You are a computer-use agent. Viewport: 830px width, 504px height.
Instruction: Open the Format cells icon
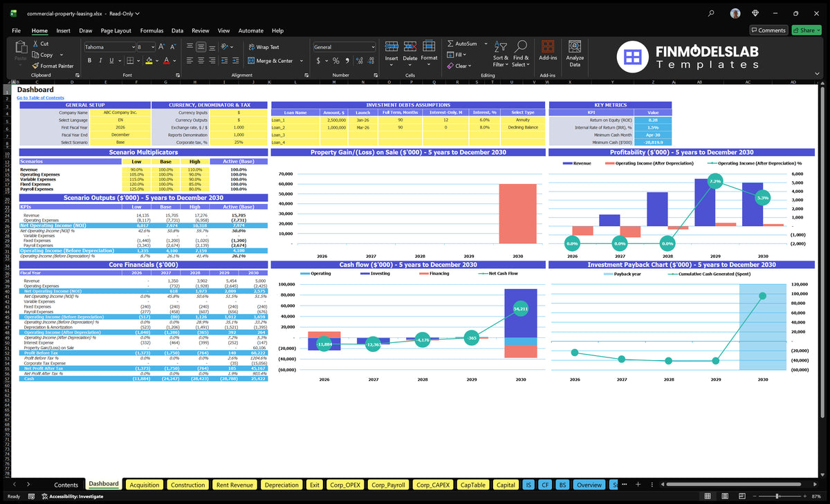(x=429, y=46)
